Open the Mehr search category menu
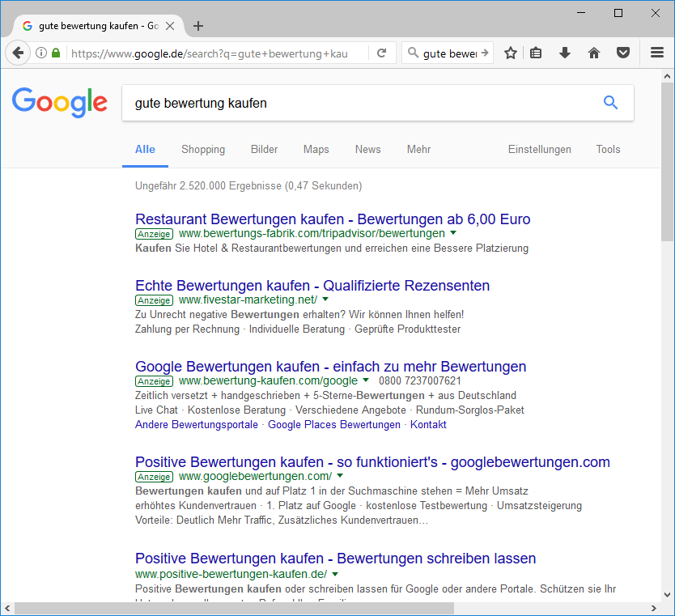Image resolution: width=675 pixels, height=616 pixels. pyautogui.click(x=418, y=150)
